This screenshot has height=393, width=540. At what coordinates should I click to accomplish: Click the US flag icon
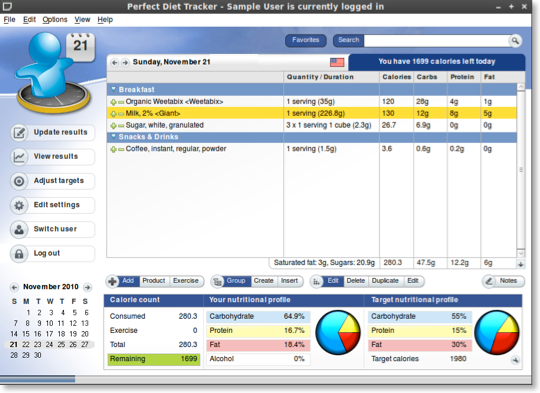coord(337,62)
